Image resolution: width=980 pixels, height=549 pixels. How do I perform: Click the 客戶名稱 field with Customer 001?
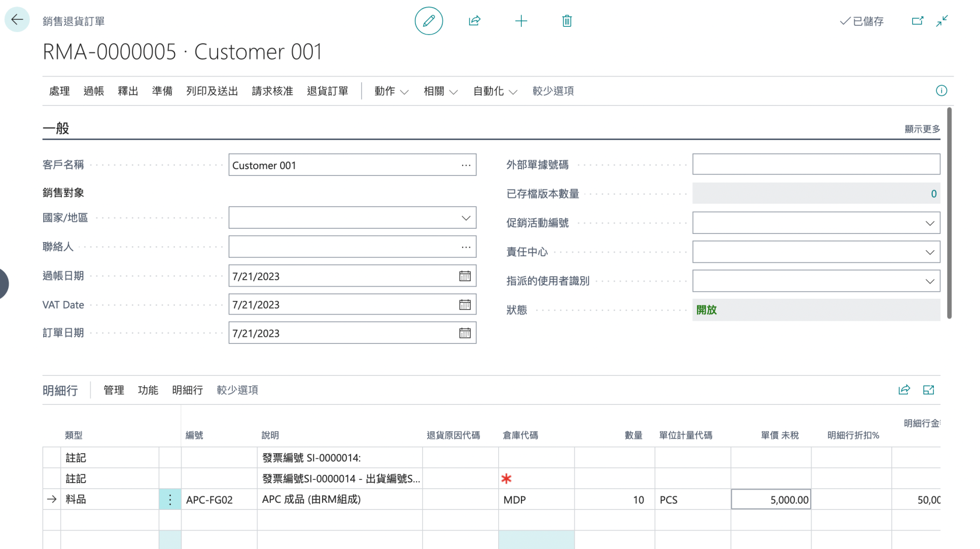pyautogui.click(x=352, y=165)
